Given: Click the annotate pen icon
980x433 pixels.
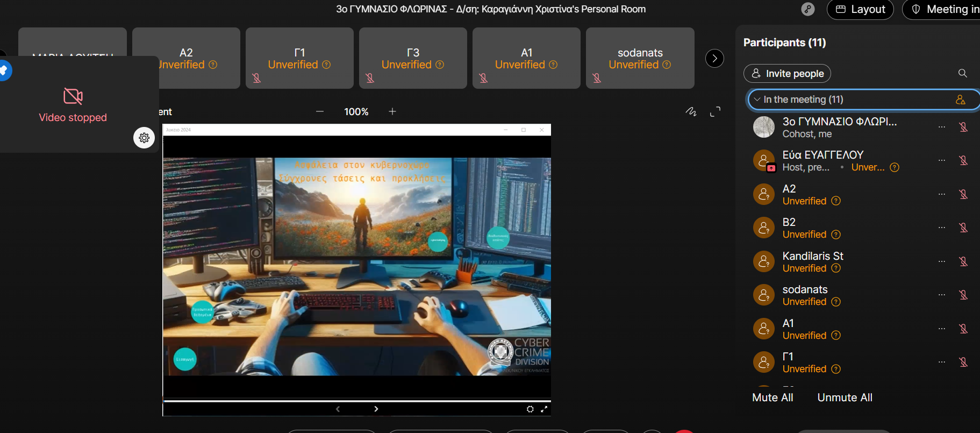Looking at the screenshot, I should click(691, 112).
